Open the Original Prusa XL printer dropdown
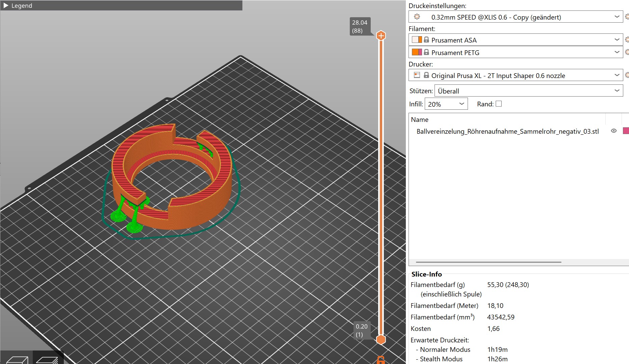The height and width of the screenshot is (364, 629). click(516, 75)
